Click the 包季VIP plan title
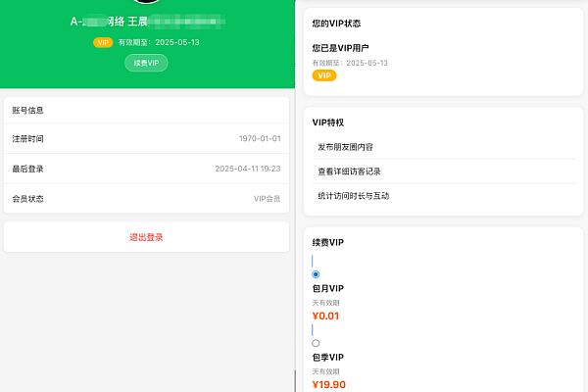 click(x=328, y=357)
